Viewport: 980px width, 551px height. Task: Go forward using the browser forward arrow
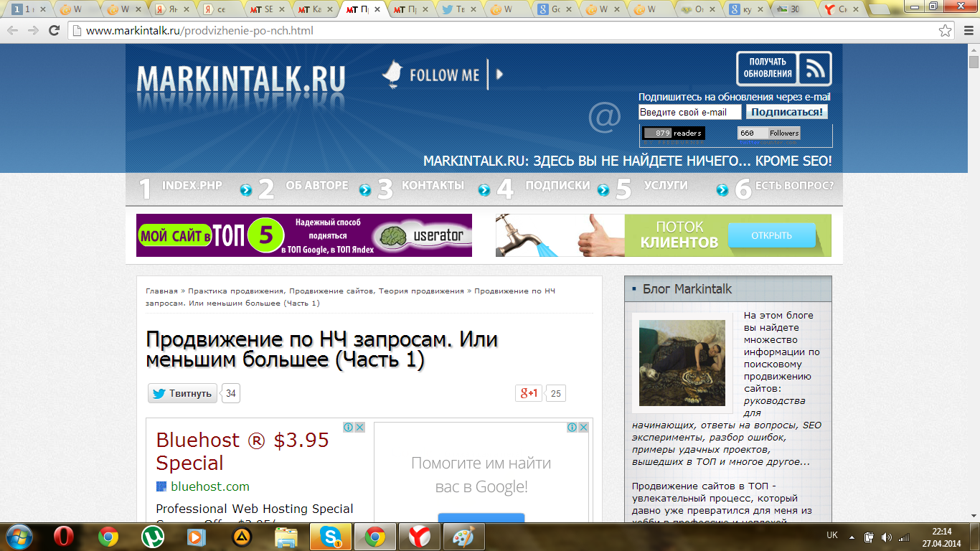click(x=33, y=31)
